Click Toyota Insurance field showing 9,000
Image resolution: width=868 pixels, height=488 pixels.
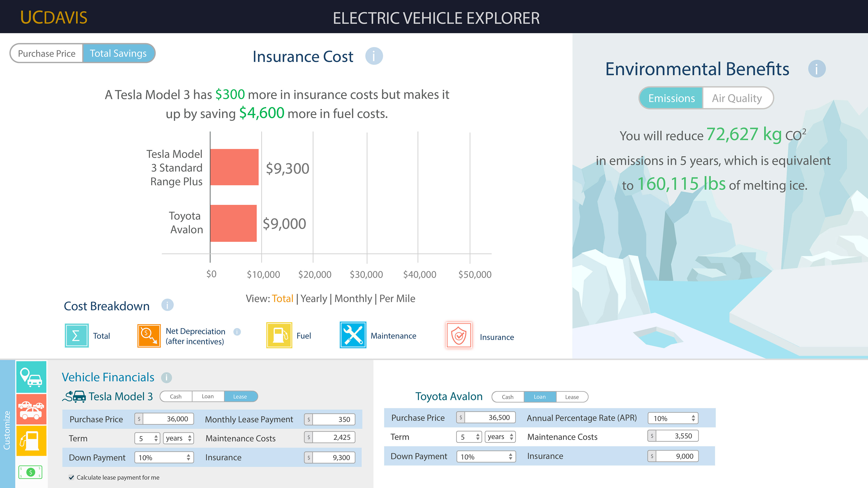point(673,456)
